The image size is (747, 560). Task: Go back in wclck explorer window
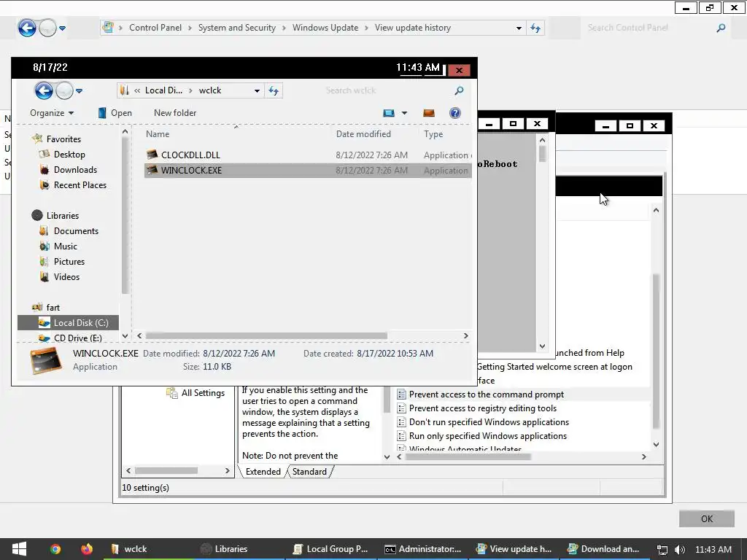pyautogui.click(x=44, y=90)
